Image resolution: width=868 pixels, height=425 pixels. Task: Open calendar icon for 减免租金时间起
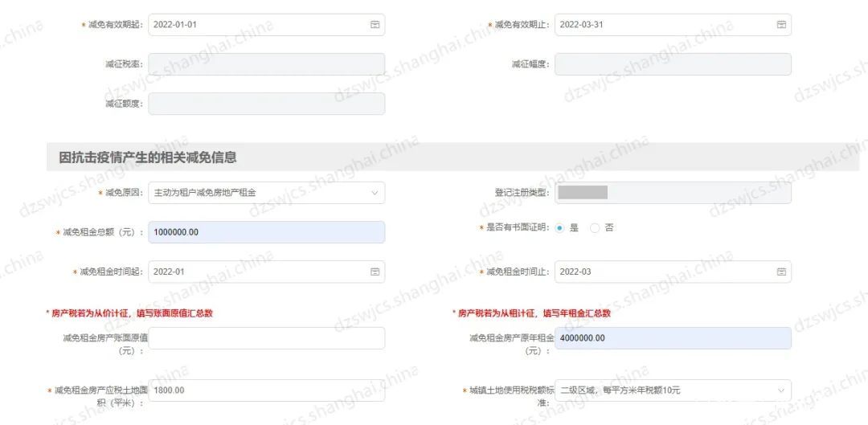[375, 272]
